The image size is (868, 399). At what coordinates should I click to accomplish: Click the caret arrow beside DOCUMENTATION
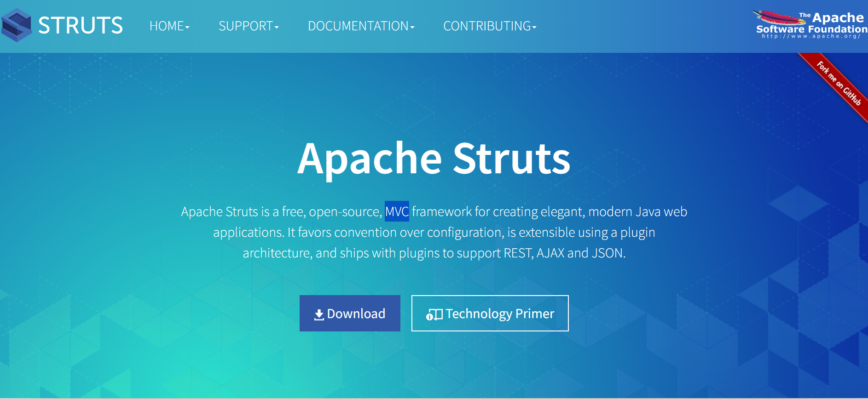click(x=412, y=28)
